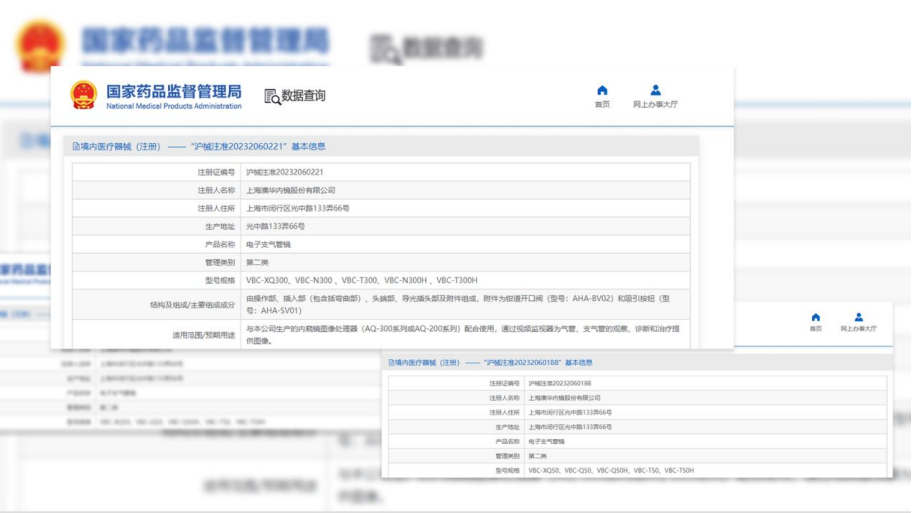
Task: Click the structure description mentioning AHA-BV02
Action: pos(458,304)
